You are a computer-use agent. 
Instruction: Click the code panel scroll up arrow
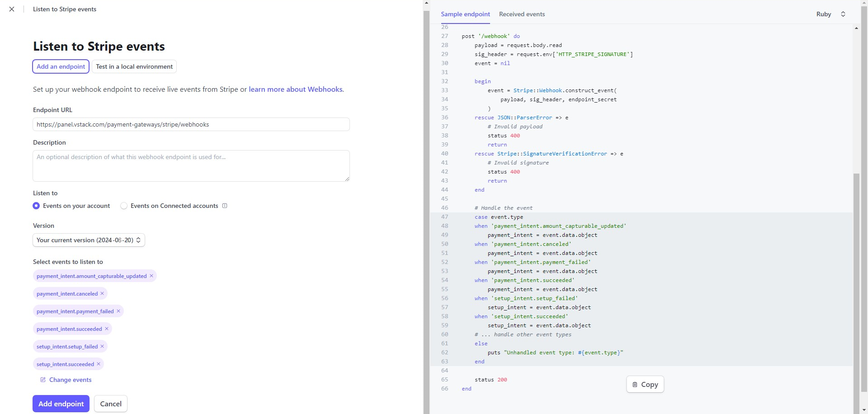[856, 28]
